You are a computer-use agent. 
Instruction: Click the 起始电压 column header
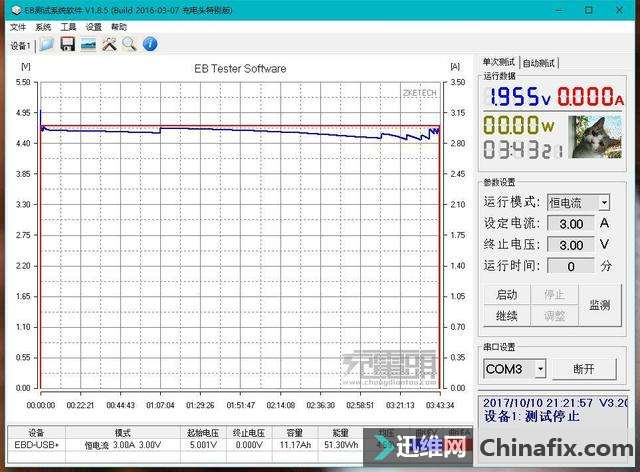[x=203, y=433]
